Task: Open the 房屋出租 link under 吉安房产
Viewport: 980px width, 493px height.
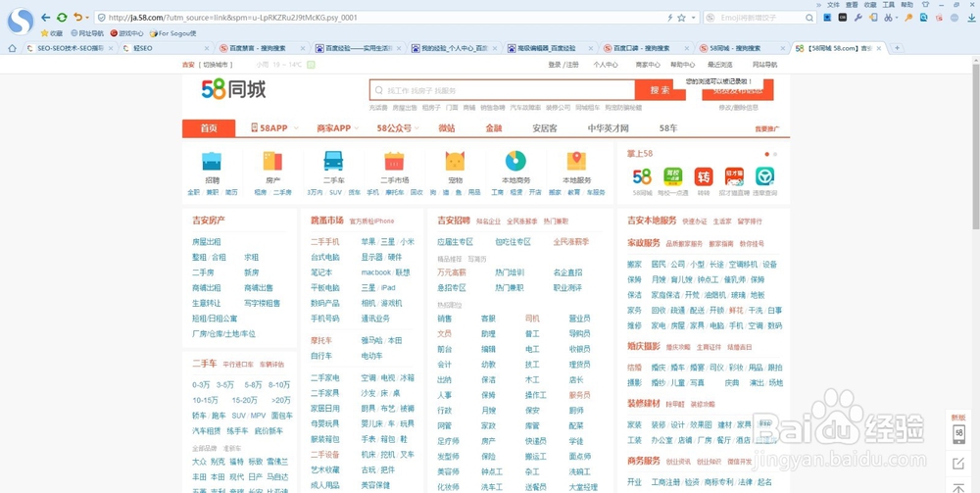Action: point(206,242)
